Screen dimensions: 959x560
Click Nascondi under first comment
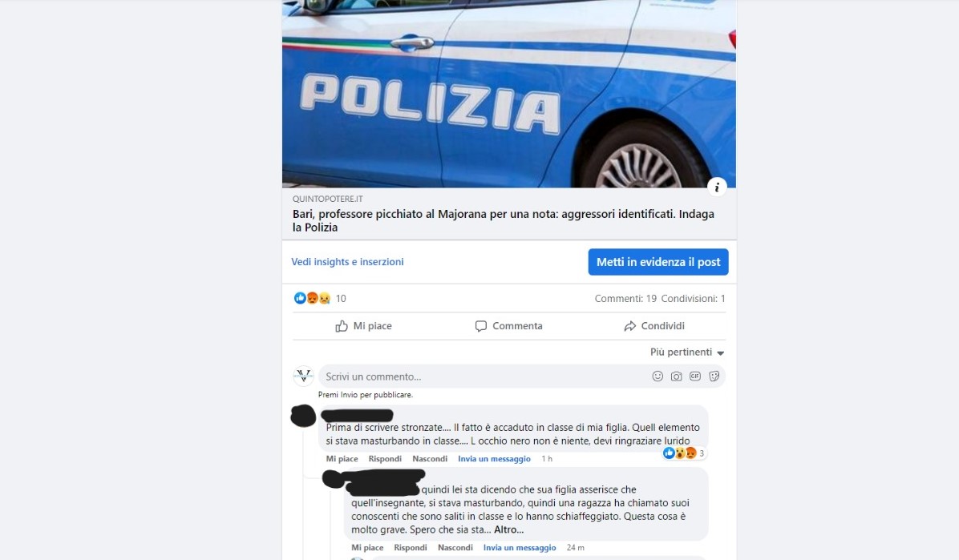tap(430, 458)
